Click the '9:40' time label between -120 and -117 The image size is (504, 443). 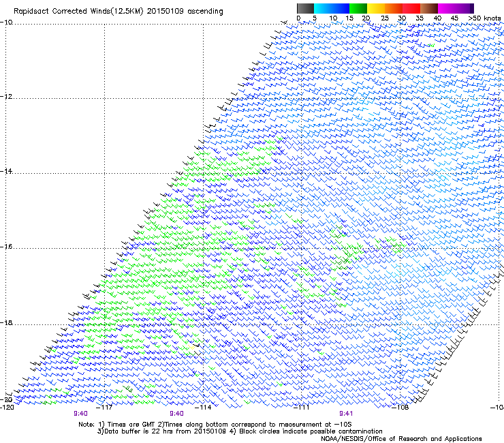click(80, 414)
